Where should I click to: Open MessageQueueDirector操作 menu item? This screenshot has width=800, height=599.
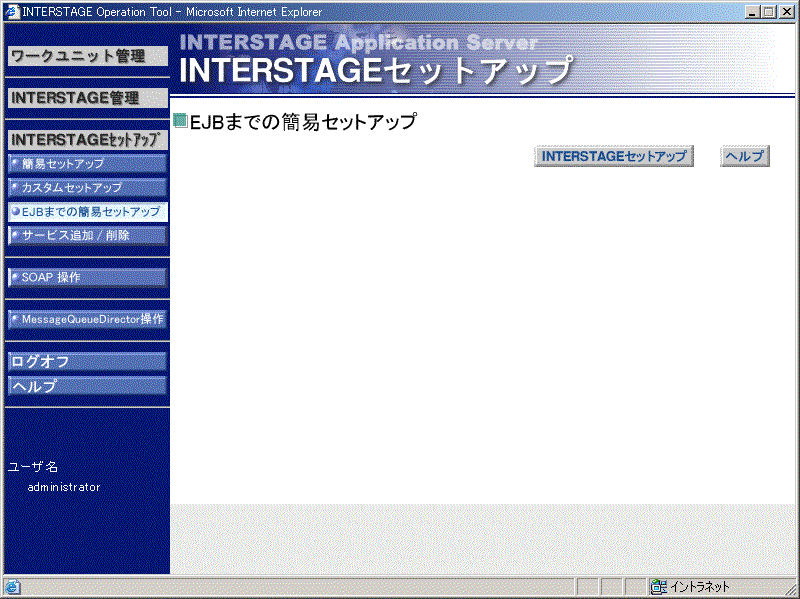[x=87, y=319]
